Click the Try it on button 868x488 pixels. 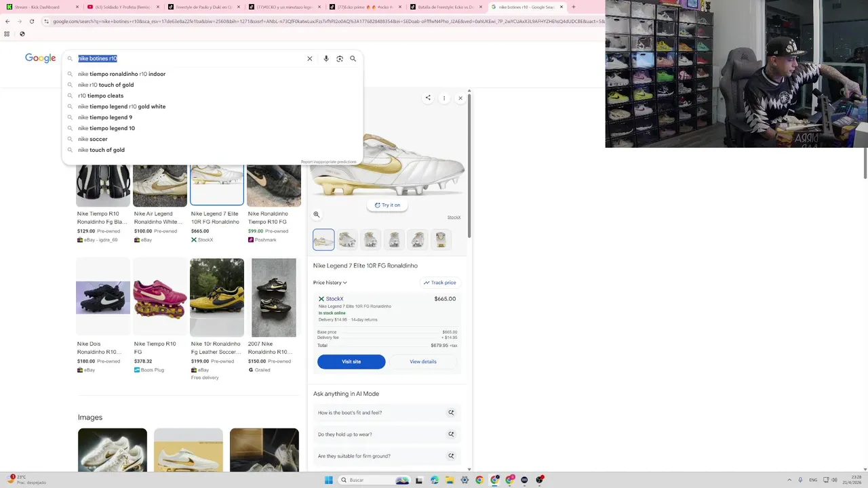tap(387, 205)
